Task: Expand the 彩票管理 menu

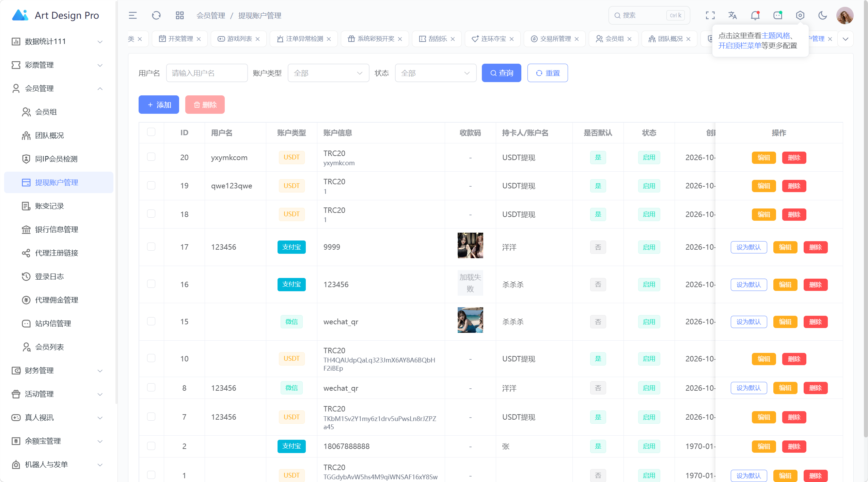Action: click(x=58, y=65)
